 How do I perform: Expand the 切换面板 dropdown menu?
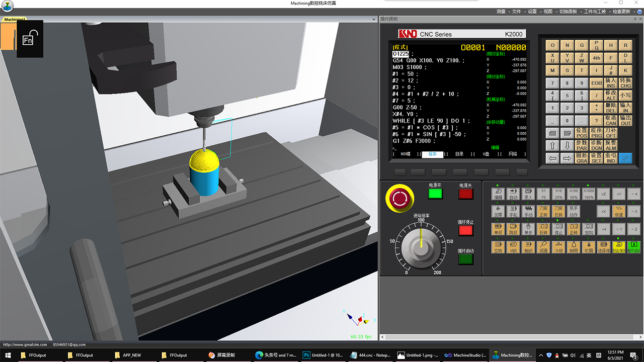point(570,11)
